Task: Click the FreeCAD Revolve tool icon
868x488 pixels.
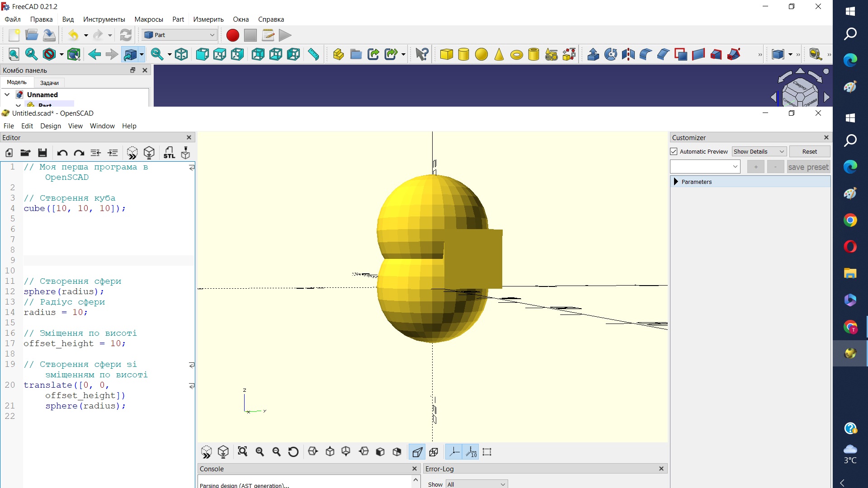Action: point(611,55)
